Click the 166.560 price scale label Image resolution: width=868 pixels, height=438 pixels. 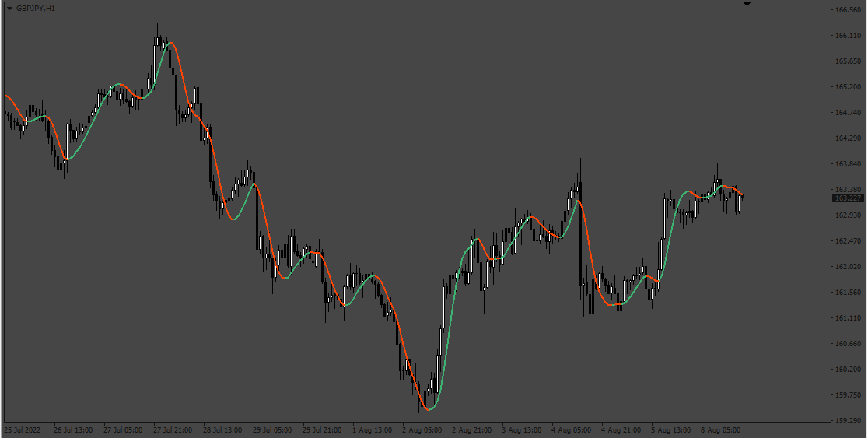click(848, 10)
